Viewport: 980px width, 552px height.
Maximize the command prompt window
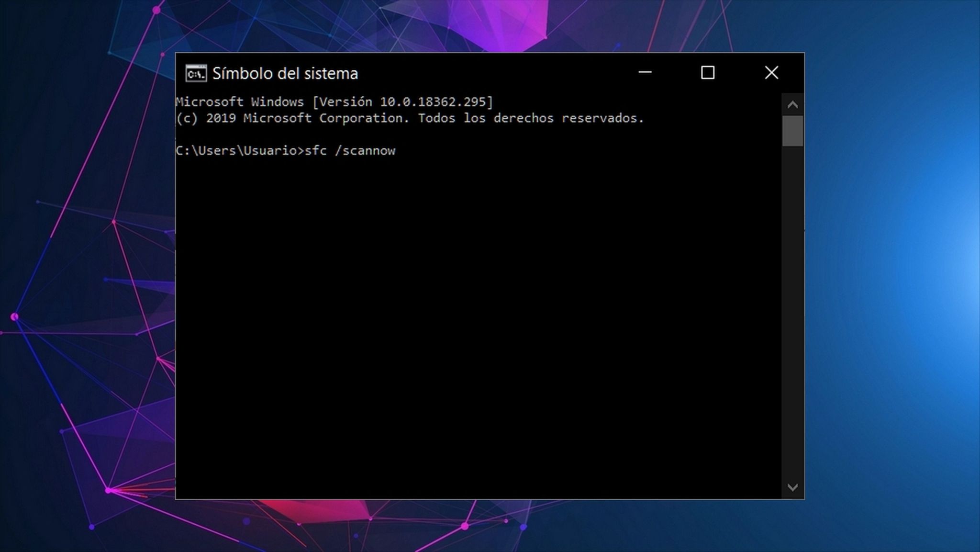point(708,73)
